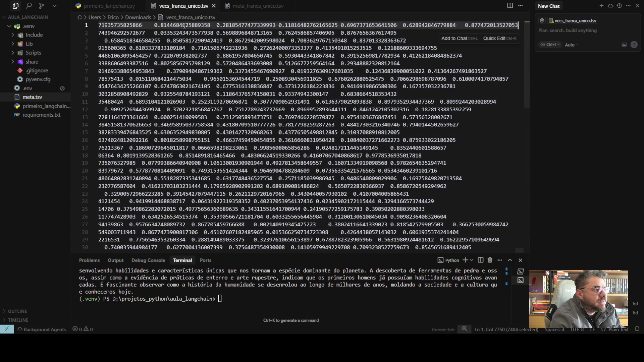
Task: Open the Source Control icon
Action: [41, 6]
